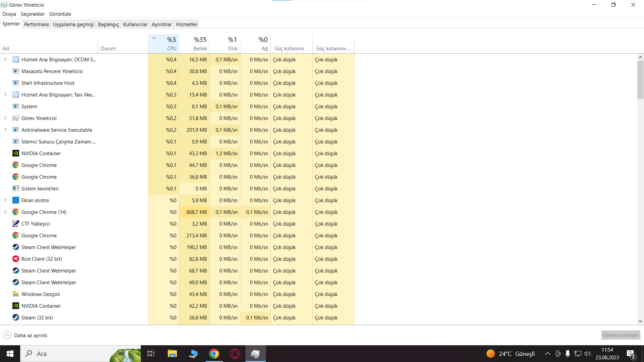Open Opera from the taskbar

click(x=235, y=354)
